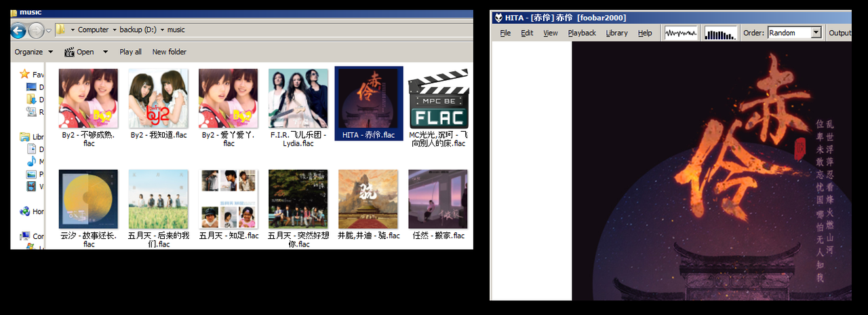Image resolution: width=868 pixels, height=315 pixels.
Task: Select Computer in the address breadcrumb
Action: click(93, 30)
